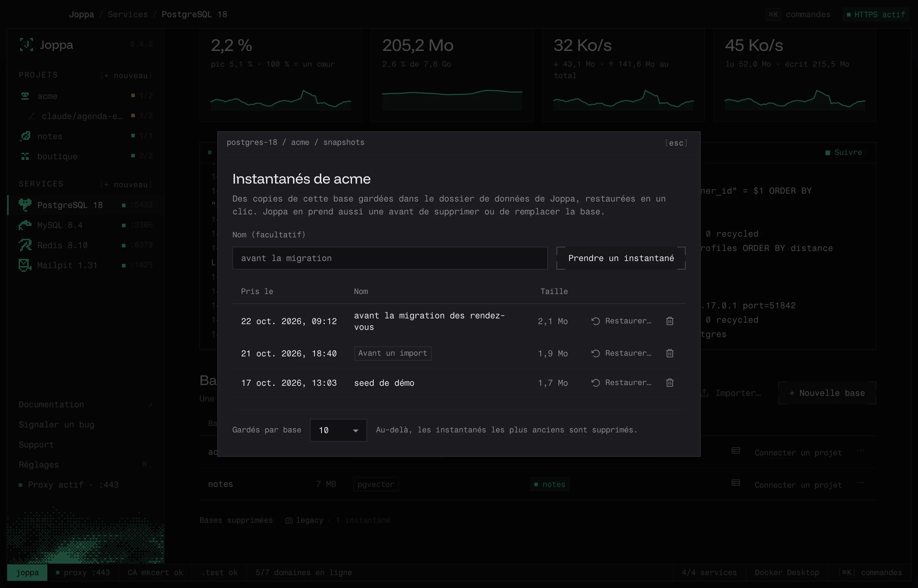Open Réglages in the sidebar
918x588 pixels.
coord(86,465)
